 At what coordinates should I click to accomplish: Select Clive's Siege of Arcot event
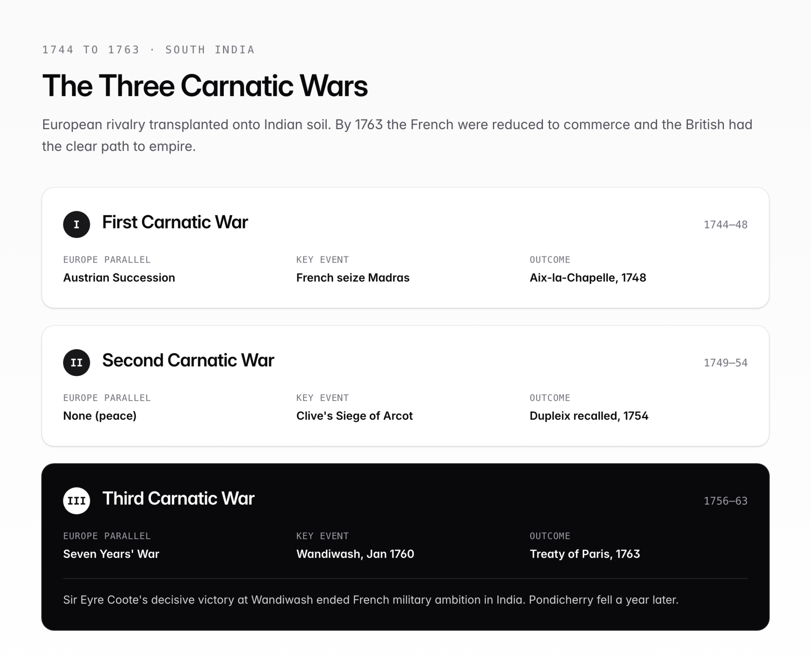(354, 416)
